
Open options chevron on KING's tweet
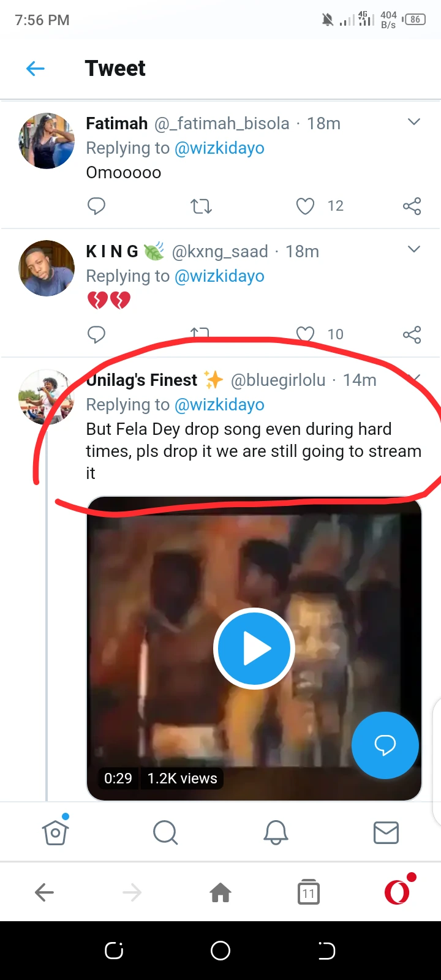414,249
